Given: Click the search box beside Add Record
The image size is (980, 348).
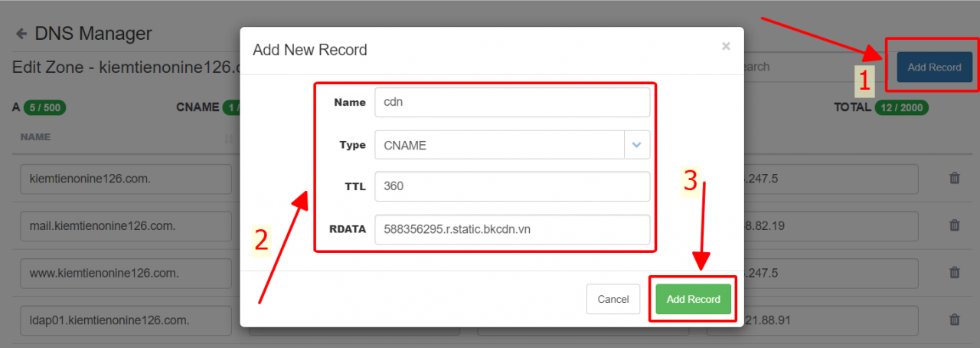Looking at the screenshot, I should click(812, 67).
